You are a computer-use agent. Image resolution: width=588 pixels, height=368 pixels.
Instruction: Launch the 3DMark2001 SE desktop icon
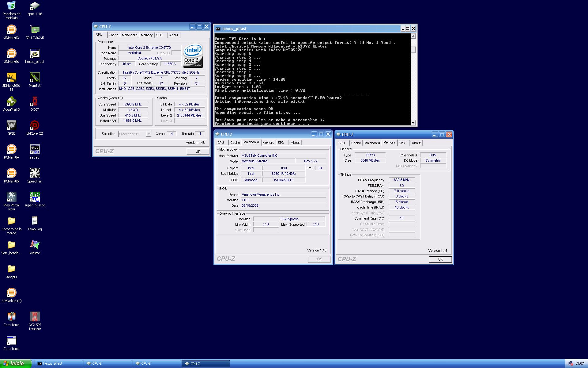tap(11, 82)
